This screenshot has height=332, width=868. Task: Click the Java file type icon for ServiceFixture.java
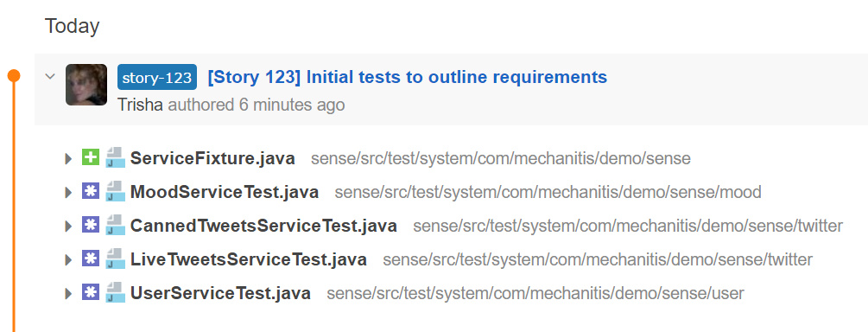(115, 158)
